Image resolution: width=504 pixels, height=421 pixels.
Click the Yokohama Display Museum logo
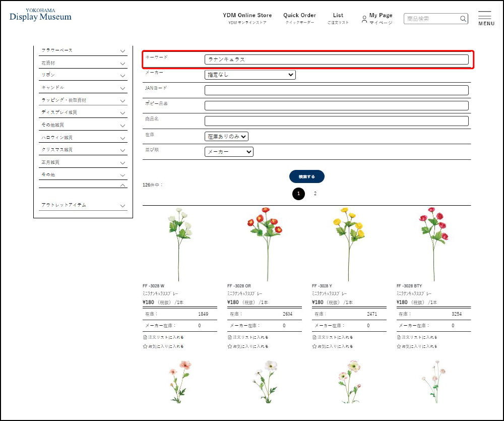(x=40, y=15)
